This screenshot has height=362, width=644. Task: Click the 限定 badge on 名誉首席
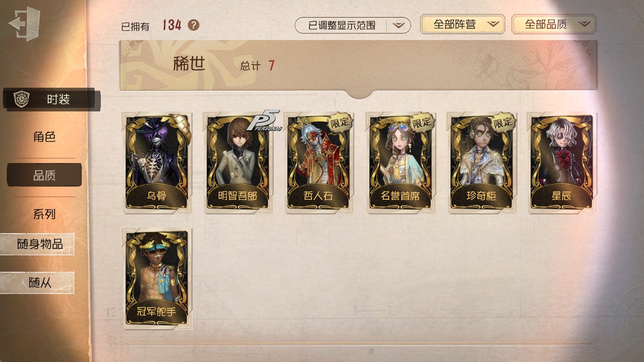click(421, 123)
